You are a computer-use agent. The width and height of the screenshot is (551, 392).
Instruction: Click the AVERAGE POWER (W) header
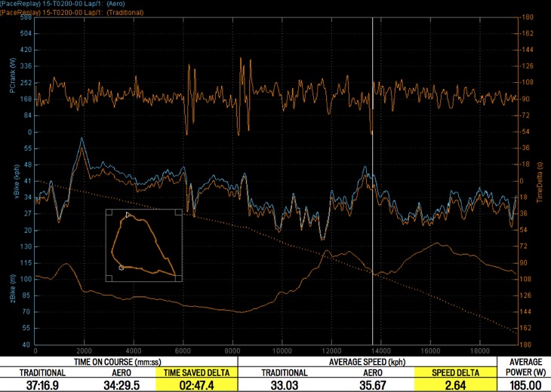click(525, 367)
